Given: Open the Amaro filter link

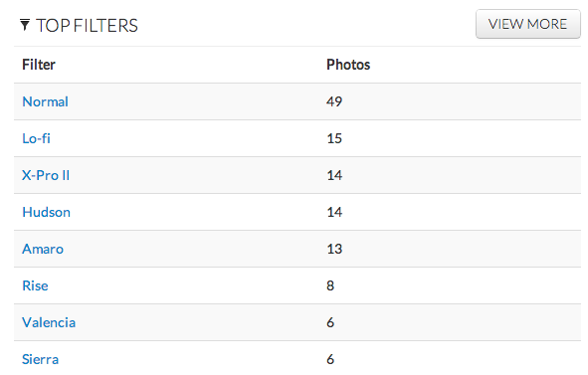Looking at the screenshot, I should coord(43,249).
